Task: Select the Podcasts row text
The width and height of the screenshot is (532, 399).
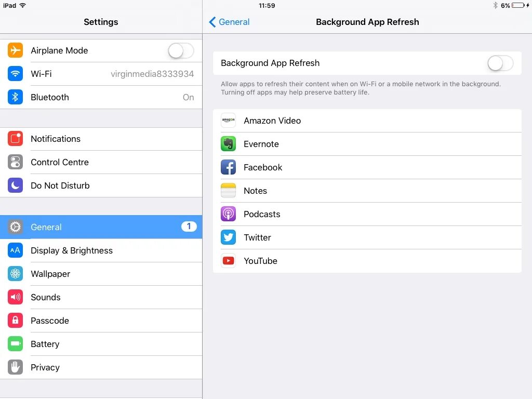Action: [x=262, y=214]
